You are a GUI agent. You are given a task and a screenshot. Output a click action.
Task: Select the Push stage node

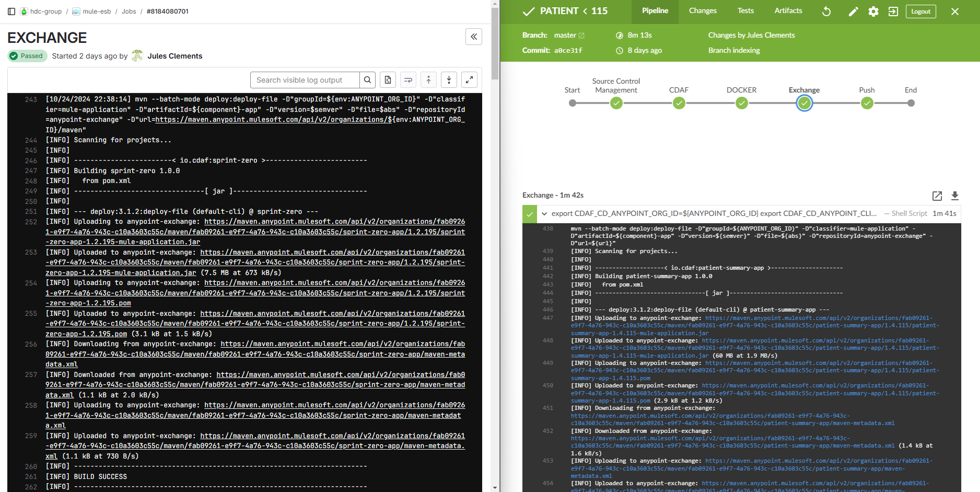click(867, 103)
